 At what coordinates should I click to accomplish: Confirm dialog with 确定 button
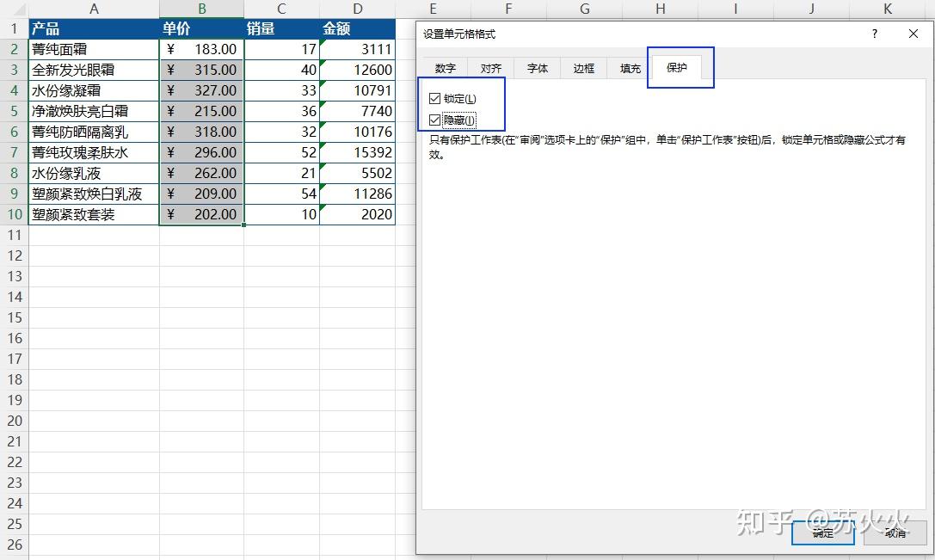[x=823, y=532]
